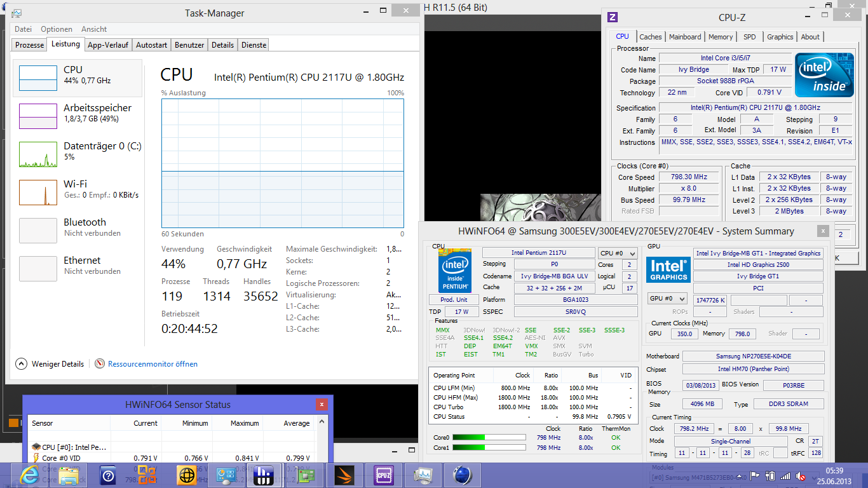Switch to CPU-Z from the taskbar
Viewport: 868px width, 488px height.
point(384,475)
